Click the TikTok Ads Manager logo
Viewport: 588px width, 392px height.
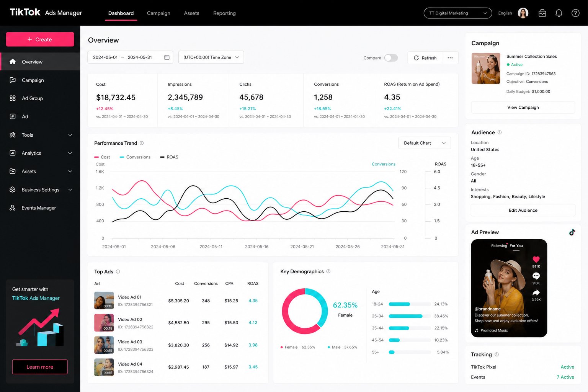point(46,13)
